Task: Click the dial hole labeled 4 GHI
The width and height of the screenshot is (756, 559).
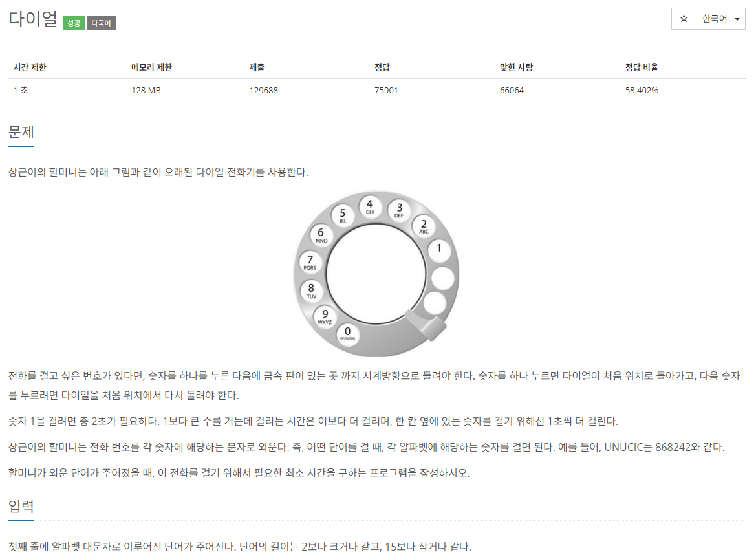Action: (370, 207)
